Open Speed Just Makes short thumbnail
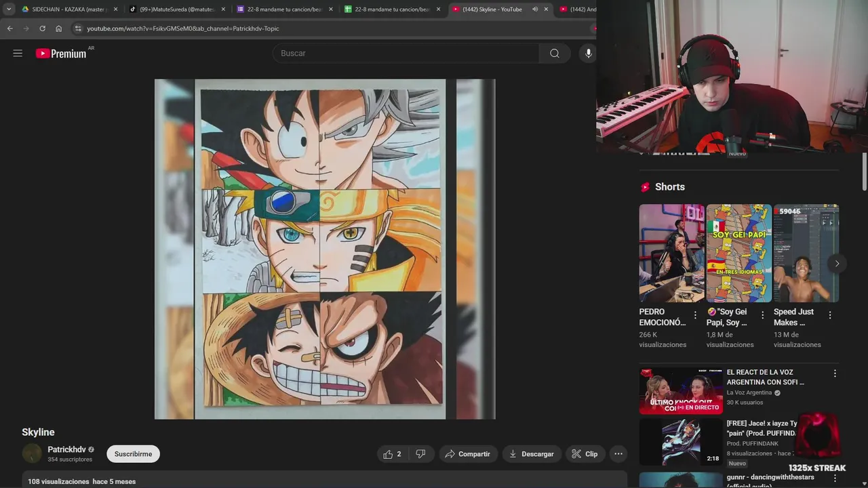Viewport: 868px width, 488px height. click(806, 253)
